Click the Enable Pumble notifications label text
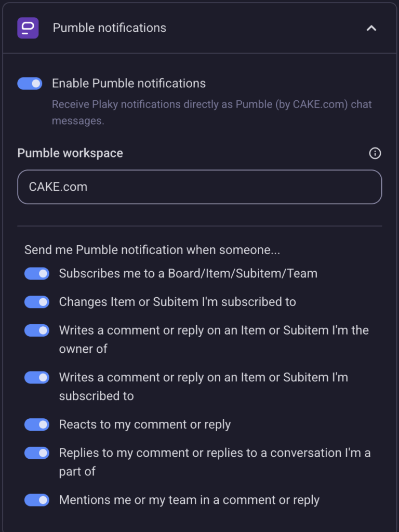Screen dimensions: 399x532 click(x=129, y=84)
